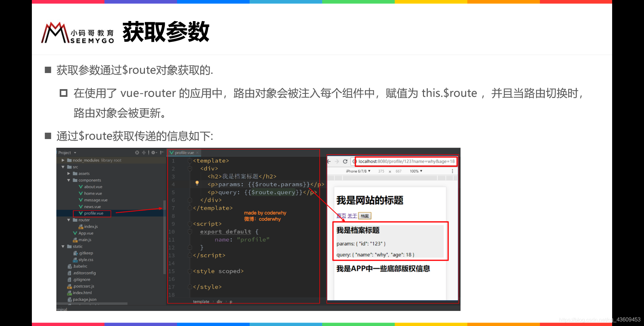The width and height of the screenshot is (644, 326).
Task: Open index.html in project tree
Action: [x=79, y=293]
